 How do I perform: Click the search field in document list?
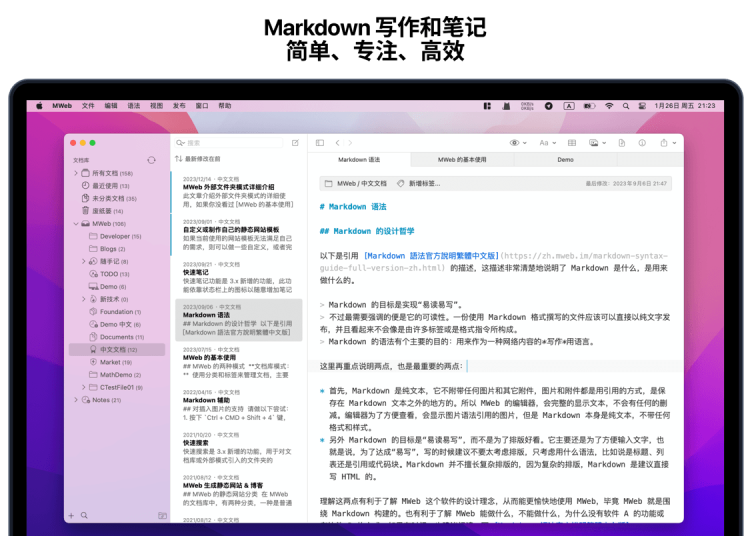[x=230, y=143]
